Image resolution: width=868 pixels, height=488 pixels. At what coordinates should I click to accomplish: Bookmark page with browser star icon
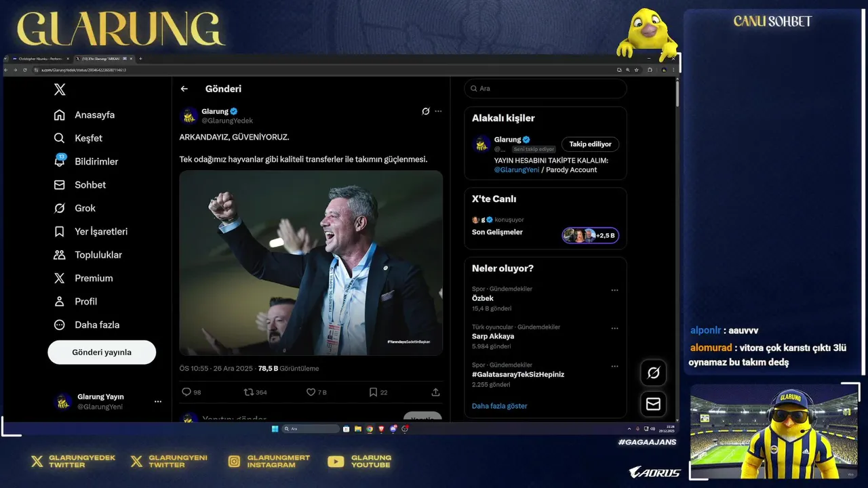[x=637, y=70]
